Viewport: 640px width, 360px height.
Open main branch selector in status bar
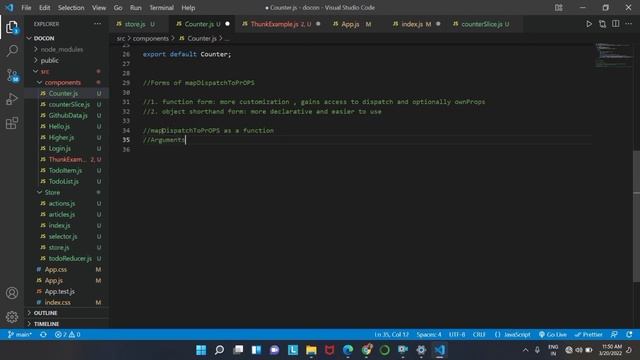(x=20, y=334)
